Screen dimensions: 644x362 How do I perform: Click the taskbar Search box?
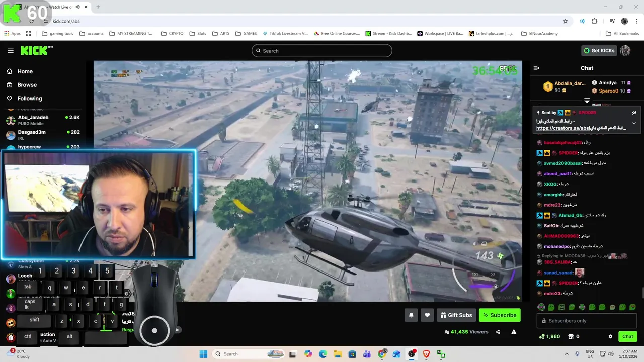click(248, 354)
